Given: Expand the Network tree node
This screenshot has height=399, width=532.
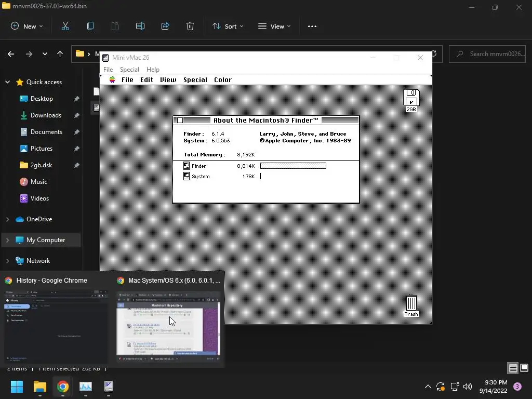Looking at the screenshot, I should click(x=7, y=261).
